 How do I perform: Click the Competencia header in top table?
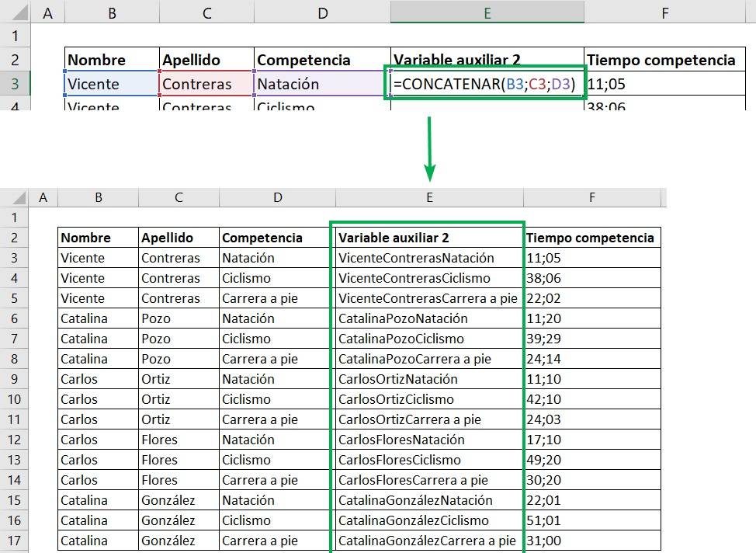pyautogui.click(x=322, y=59)
